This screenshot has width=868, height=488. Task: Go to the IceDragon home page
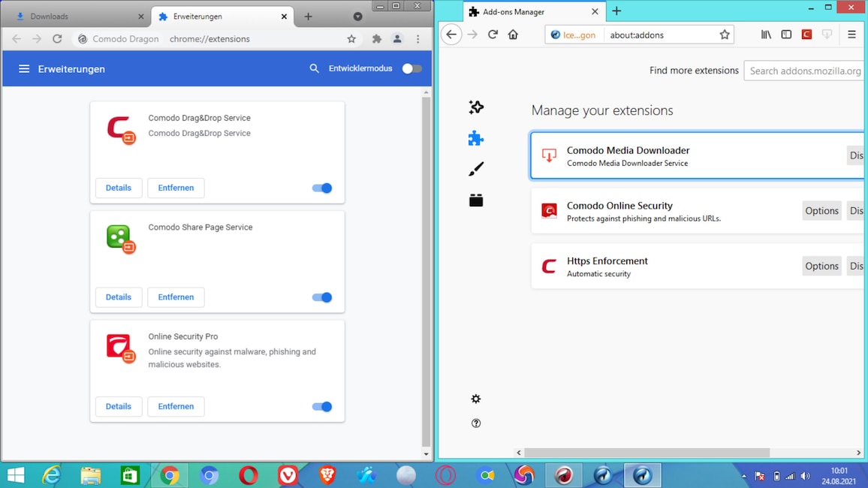[x=513, y=35]
